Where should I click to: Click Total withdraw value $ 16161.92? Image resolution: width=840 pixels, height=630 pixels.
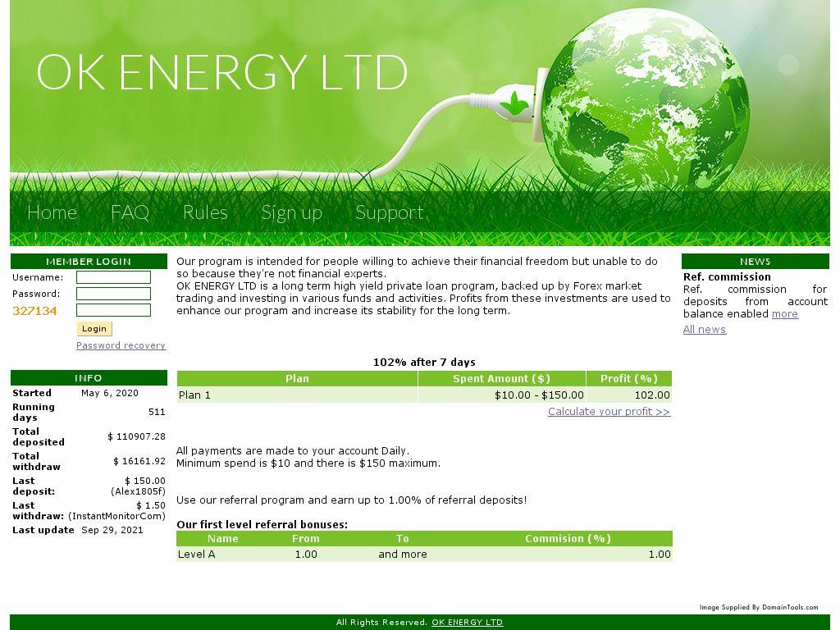pyautogui.click(x=139, y=461)
